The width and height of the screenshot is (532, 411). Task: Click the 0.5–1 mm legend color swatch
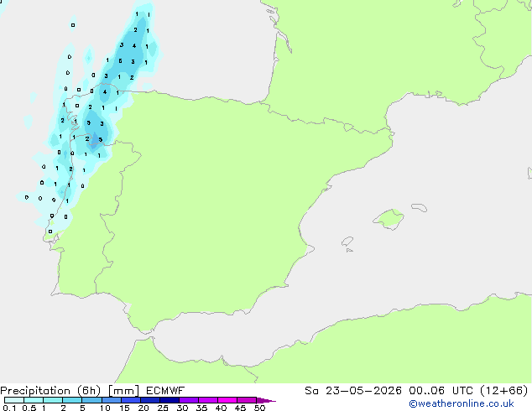[34, 400]
